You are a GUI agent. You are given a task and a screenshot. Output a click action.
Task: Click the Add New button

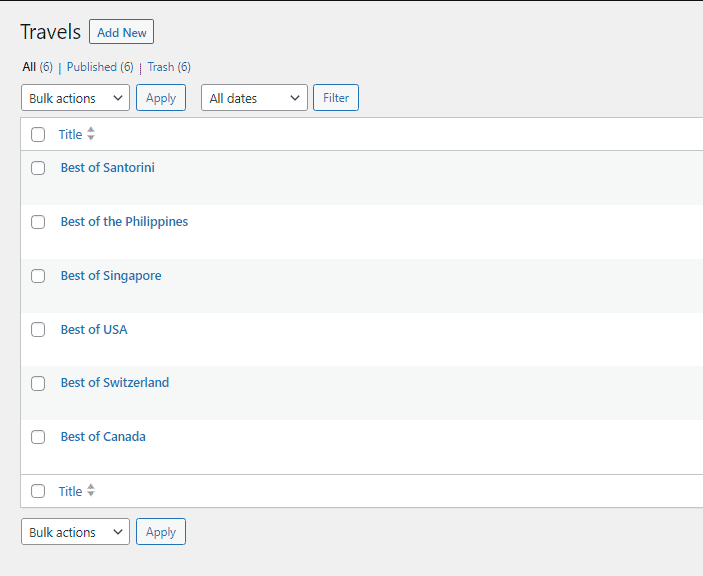tap(122, 32)
